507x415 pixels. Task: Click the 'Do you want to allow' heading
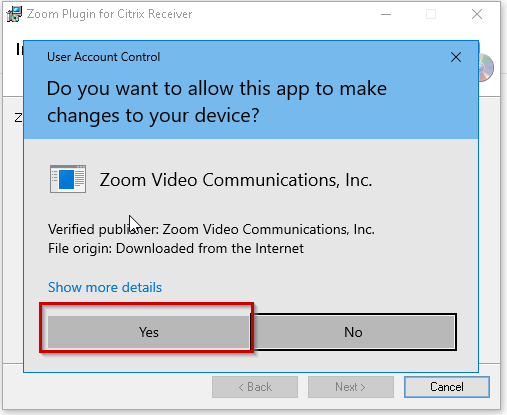[x=217, y=102]
